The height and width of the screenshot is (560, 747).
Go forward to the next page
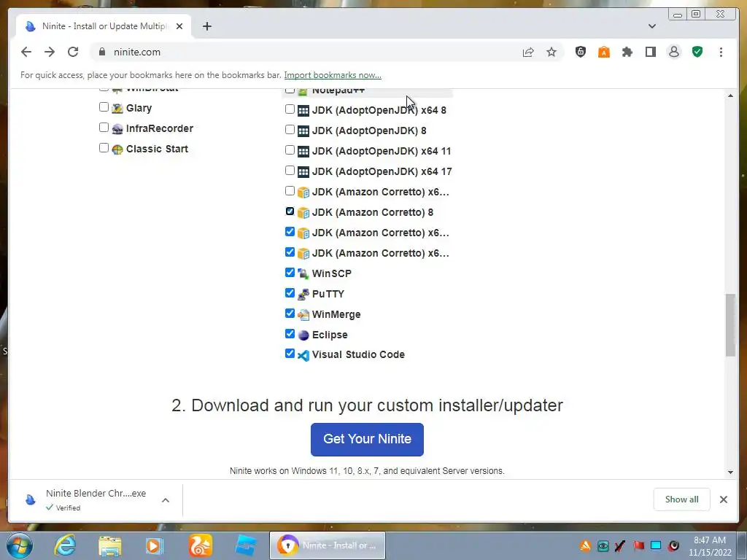point(50,52)
